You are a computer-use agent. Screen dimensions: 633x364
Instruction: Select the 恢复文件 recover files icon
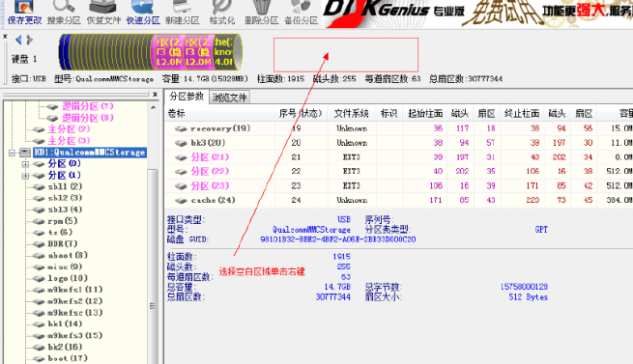(103, 13)
